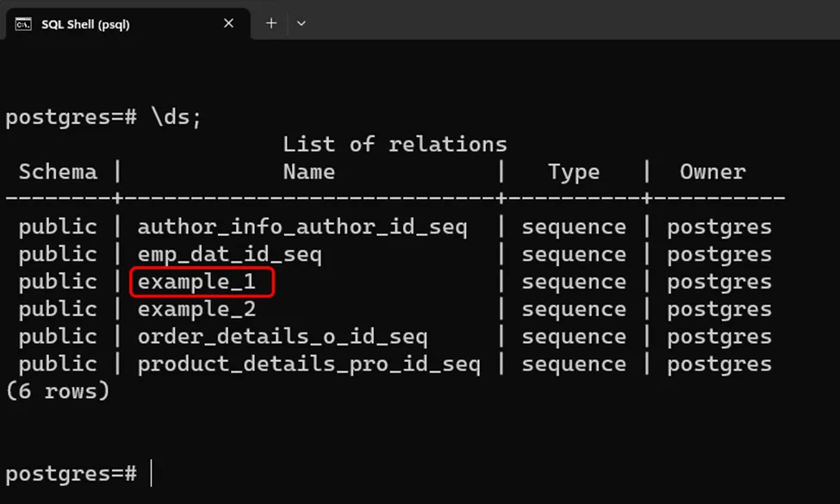
Task: Open a new tab with plus button
Action: [x=271, y=23]
